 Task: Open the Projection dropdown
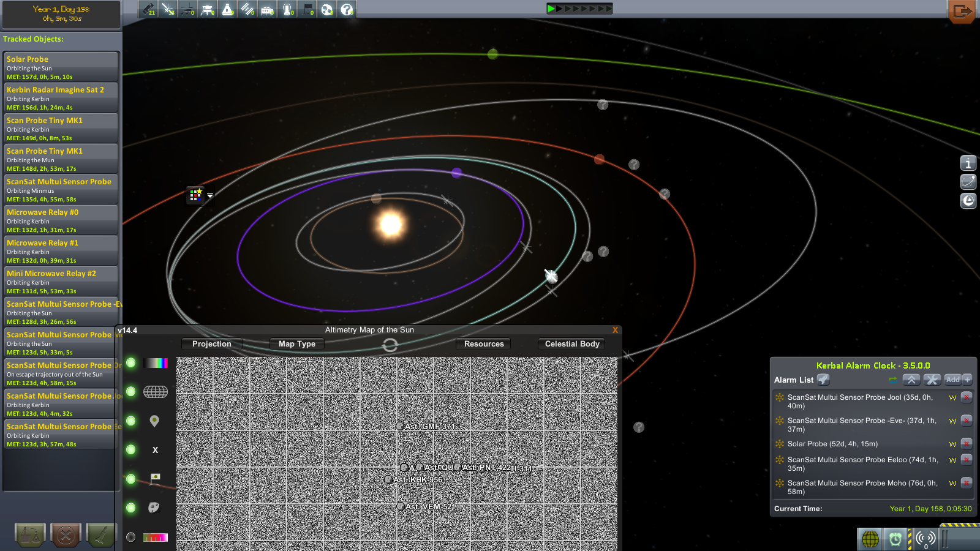point(212,344)
